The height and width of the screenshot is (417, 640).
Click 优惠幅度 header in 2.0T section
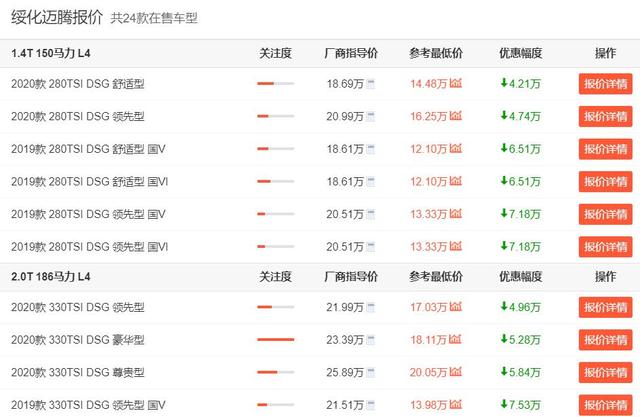(x=520, y=277)
